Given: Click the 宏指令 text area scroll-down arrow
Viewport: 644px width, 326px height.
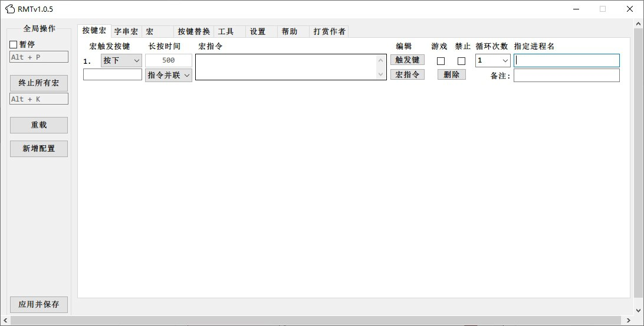Looking at the screenshot, I should coord(381,74).
